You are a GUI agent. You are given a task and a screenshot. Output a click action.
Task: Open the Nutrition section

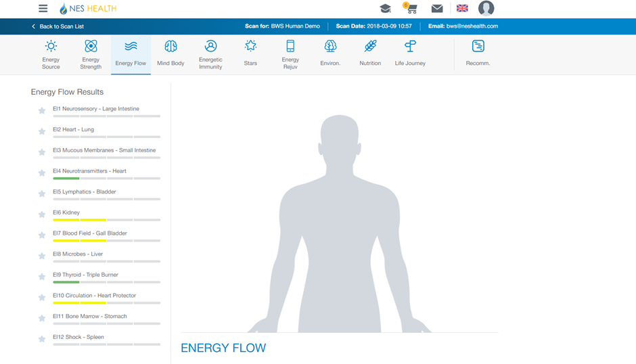point(370,54)
